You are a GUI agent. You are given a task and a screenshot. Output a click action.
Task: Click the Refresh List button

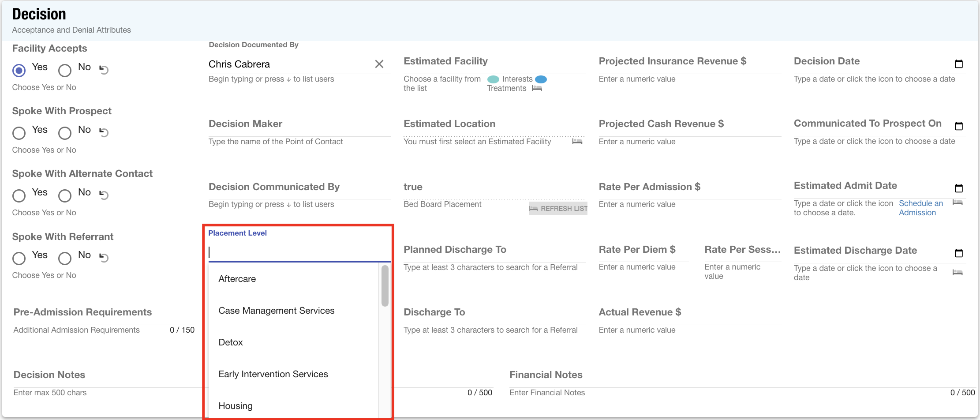point(558,209)
